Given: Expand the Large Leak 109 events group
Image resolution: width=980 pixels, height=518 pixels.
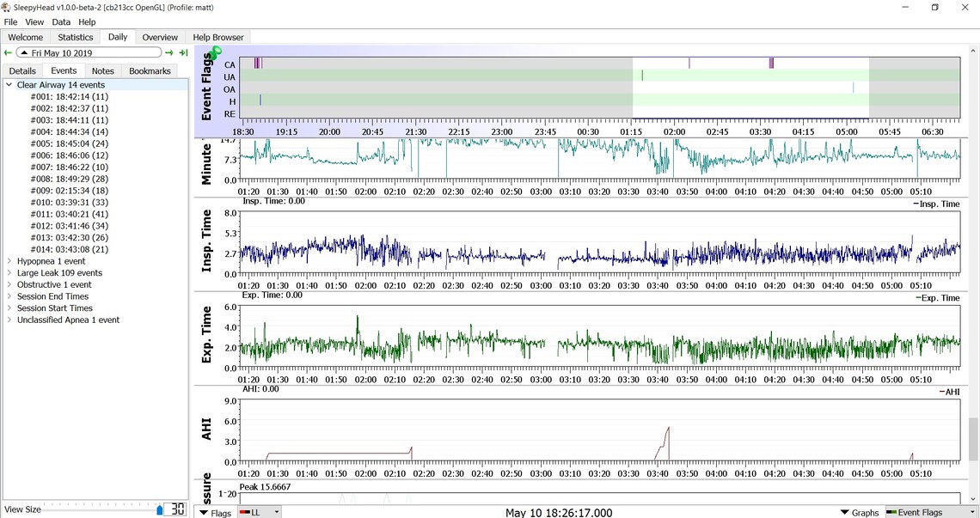Looking at the screenshot, I should 9,273.
